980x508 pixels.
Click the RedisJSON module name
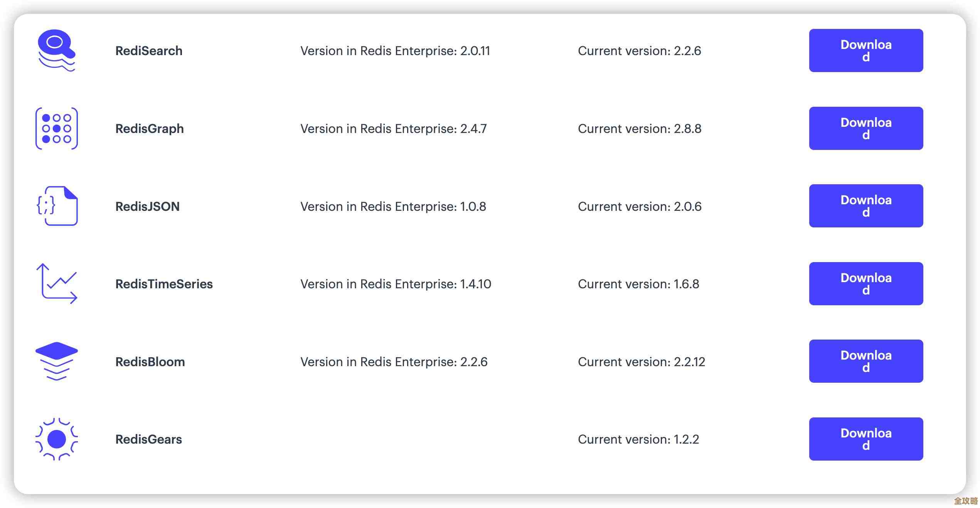[148, 207]
